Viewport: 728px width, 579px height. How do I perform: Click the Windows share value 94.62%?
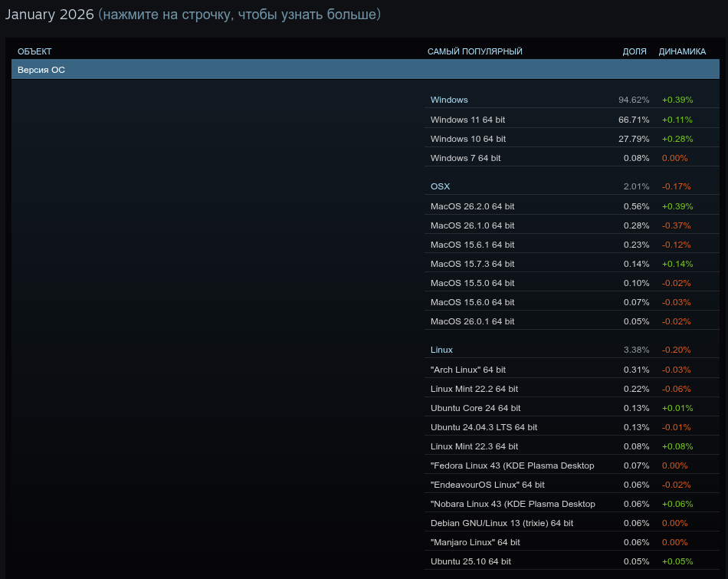(634, 100)
